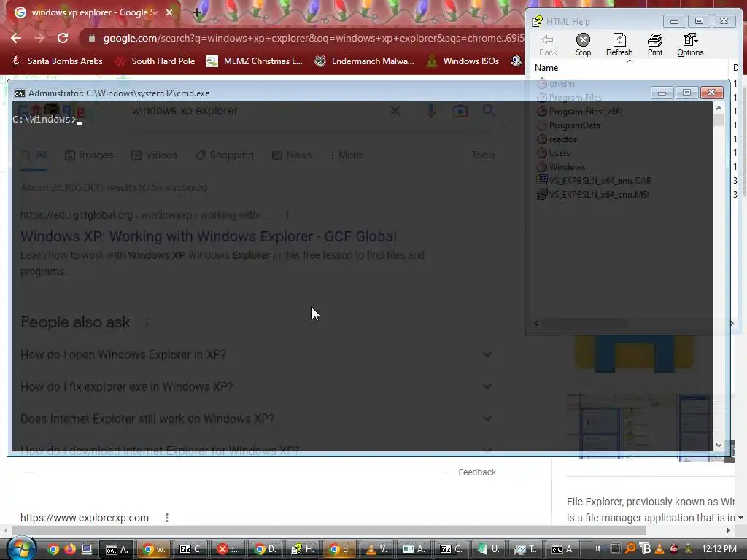Open the Santa Bombs Arabs bookmark
Viewport: 747px width, 560px height.
(57, 61)
